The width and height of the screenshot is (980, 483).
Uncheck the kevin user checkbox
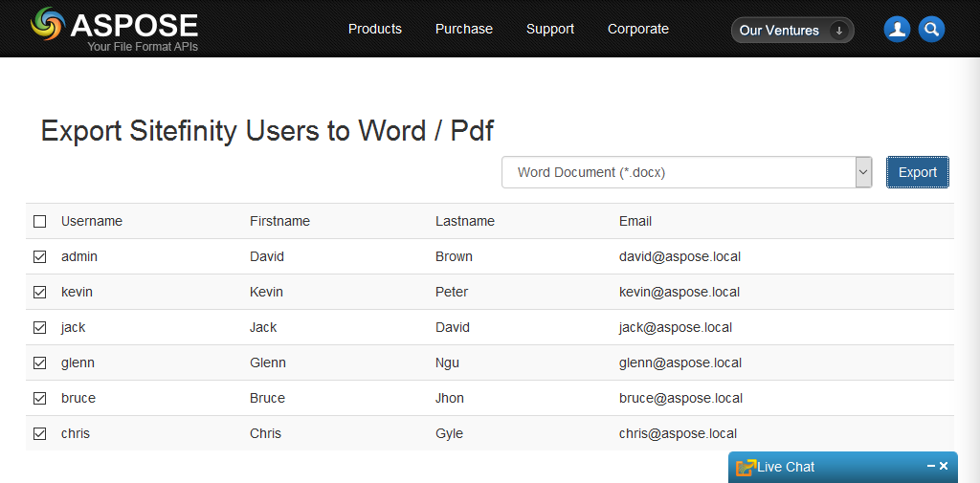coord(40,292)
